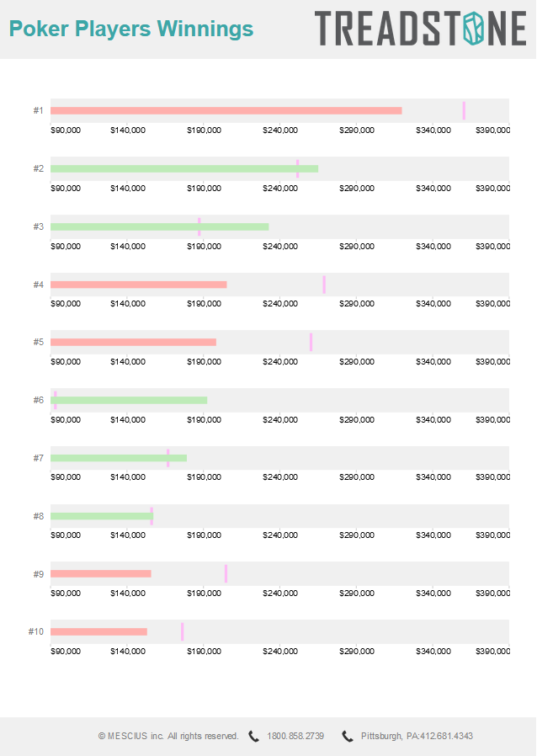This screenshot has width=537, height=756.
Task: Click the phone icon beside 1800.858.2739
Action: pos(253,737)
